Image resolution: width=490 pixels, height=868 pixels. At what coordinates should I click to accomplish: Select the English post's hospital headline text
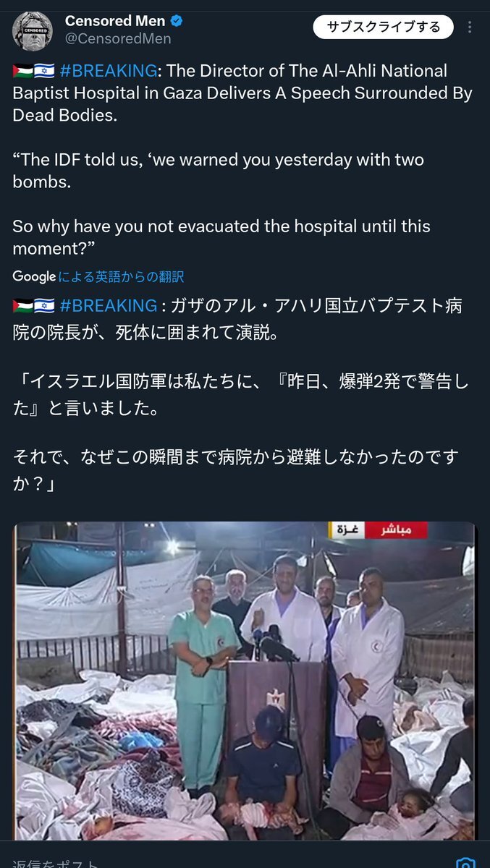[x=242, y=93]
